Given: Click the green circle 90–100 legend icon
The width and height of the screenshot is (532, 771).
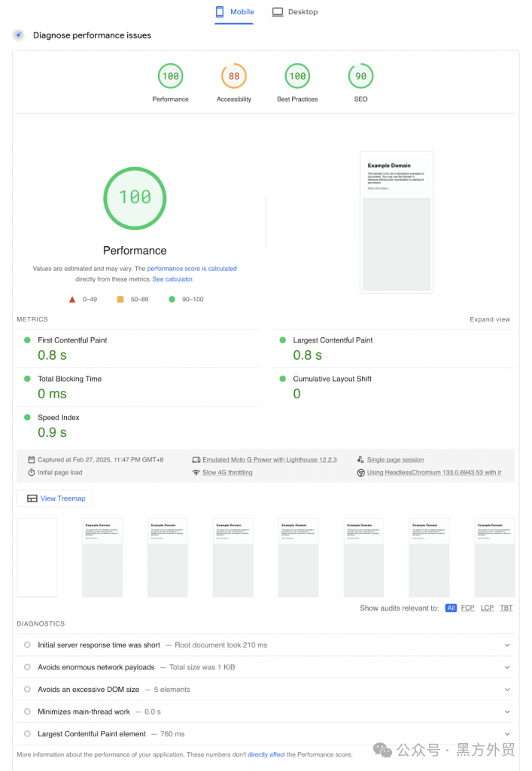Looking at the screenshot, I should point(172,299).
